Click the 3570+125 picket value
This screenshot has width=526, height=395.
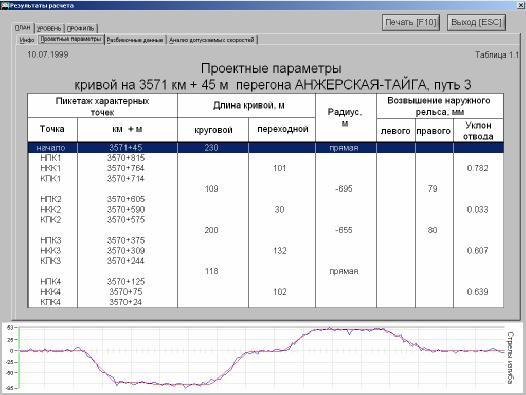126,282
